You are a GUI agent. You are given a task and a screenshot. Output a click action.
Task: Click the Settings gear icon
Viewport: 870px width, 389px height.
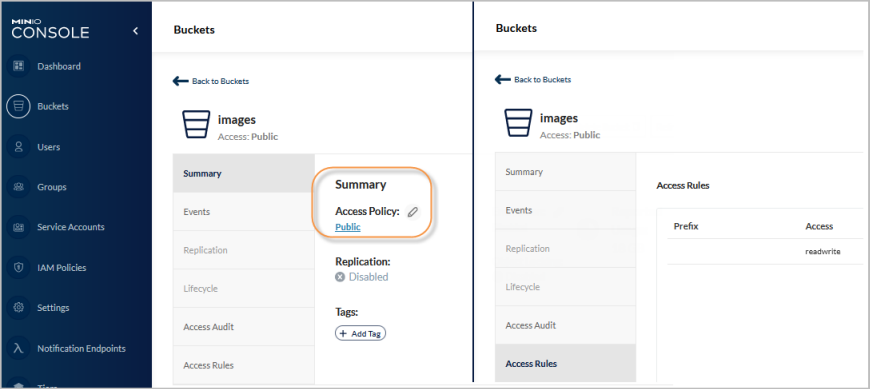click(18, 307)
